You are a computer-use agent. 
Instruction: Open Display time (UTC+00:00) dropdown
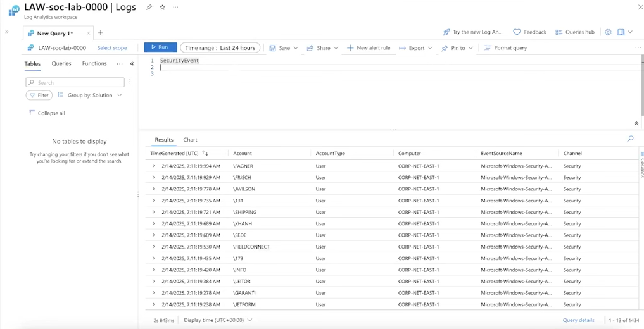218,320
